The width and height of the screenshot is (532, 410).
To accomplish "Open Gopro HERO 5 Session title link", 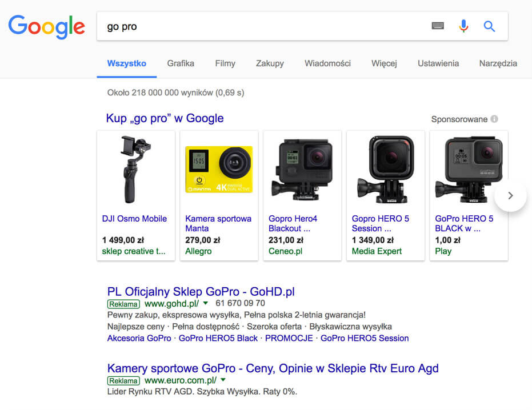I will [381, 223].
